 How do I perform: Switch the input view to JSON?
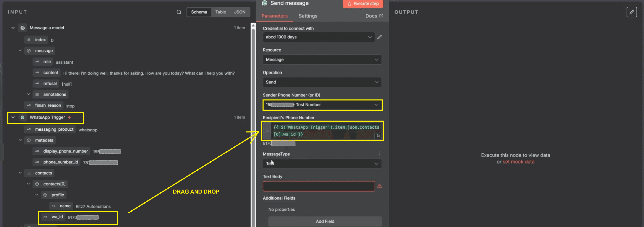[239, 12]
